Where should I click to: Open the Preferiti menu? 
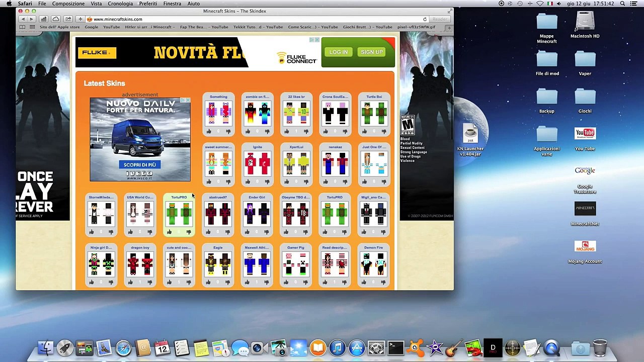[x=148, y=4]
